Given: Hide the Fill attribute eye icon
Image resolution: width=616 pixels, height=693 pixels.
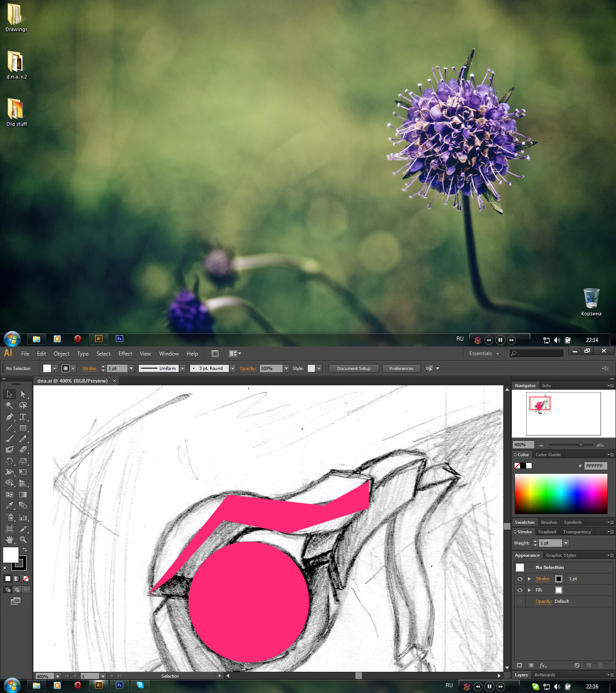Looking at the screenshot, I should tap(520, 590).
